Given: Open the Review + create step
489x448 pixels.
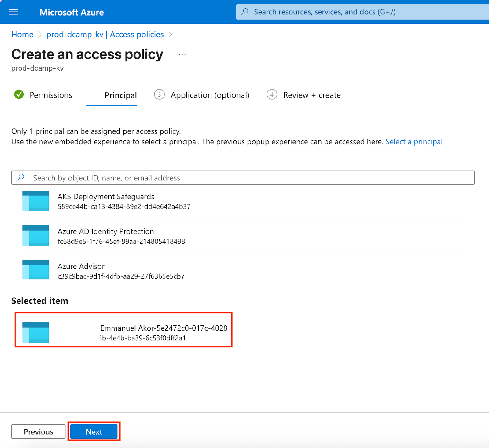Looking at the screenshot, I should 311,95.
